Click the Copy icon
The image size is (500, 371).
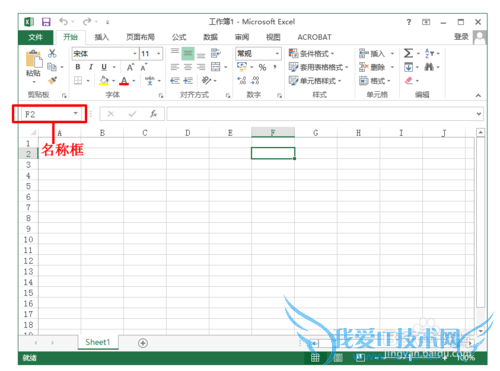tap(52, 67)
